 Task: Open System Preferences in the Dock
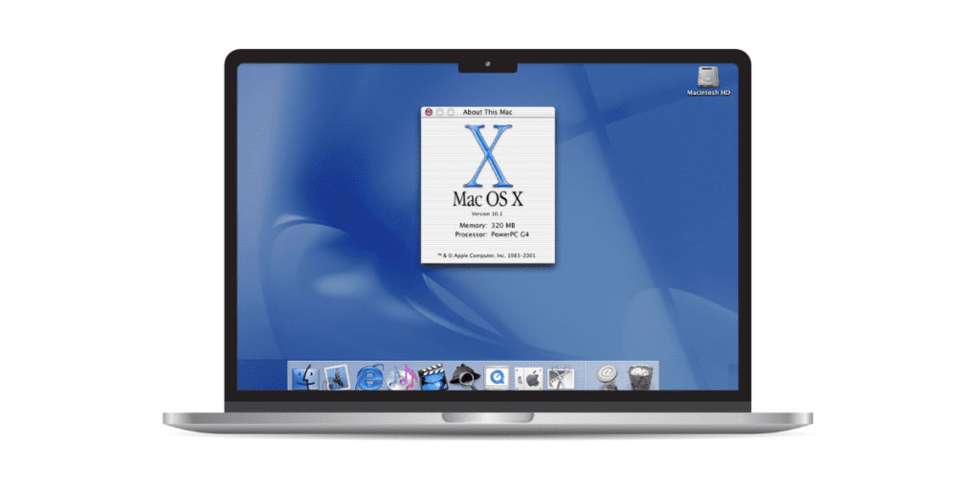pos(528,378)
